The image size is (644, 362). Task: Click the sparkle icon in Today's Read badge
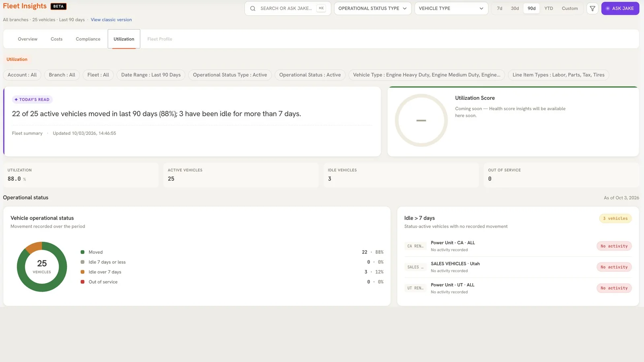click(x=16, y=99)
